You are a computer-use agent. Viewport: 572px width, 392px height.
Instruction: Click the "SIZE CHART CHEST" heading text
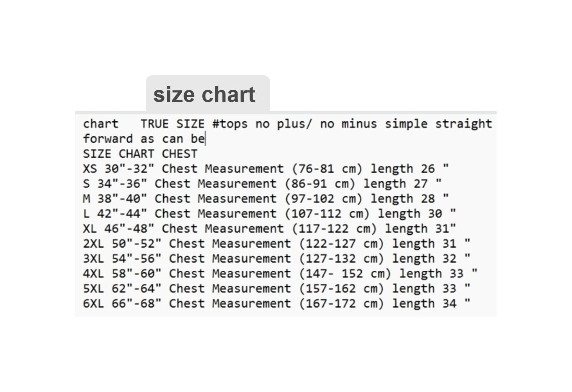(x=140, y=154)
